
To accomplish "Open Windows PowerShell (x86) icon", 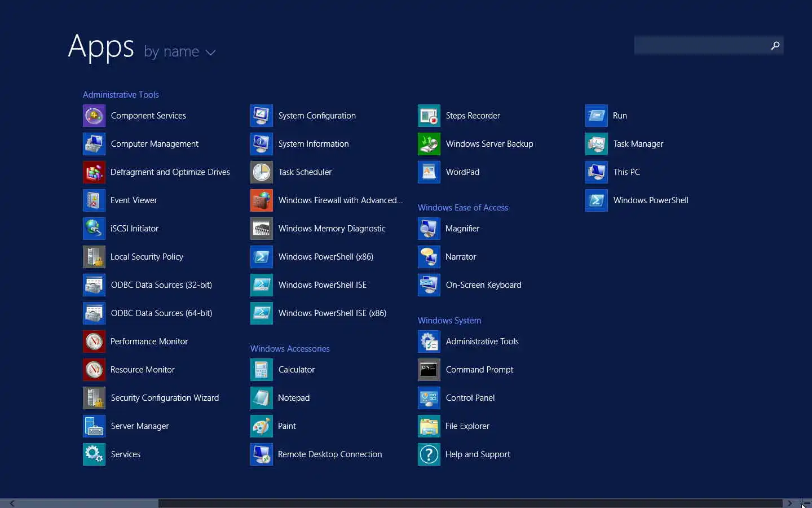I will [261, 257].
